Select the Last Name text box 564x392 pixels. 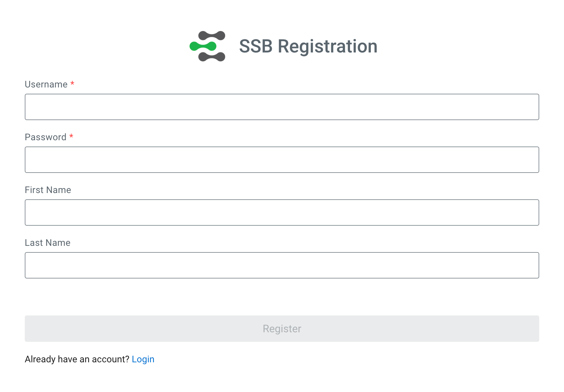tap(282, 265)
